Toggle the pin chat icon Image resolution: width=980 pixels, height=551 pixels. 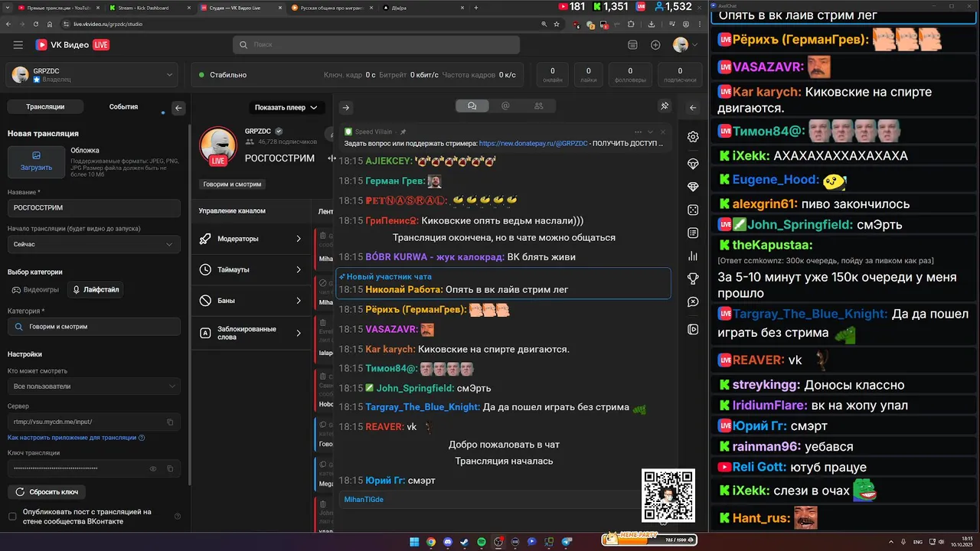(x=665, y=106)
